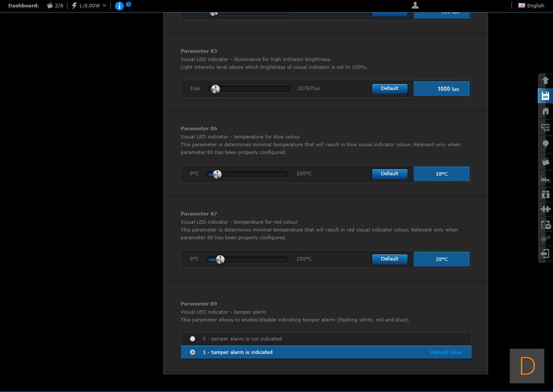Open the home icon in sidebar

(x=545, y=111)
